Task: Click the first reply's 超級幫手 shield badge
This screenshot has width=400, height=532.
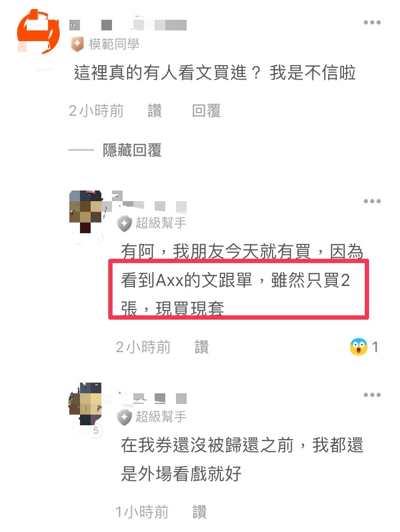Action: (x=124, y=223)
